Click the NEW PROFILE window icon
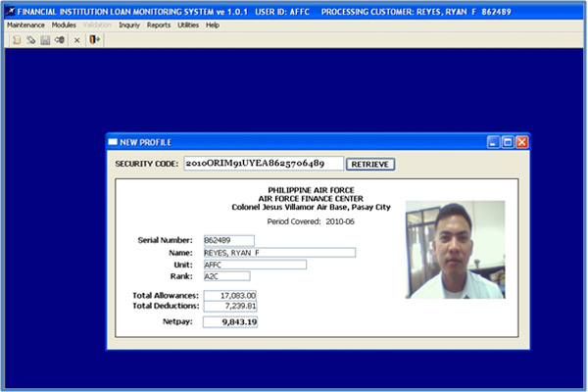Viewport: 588px width, 392px height. 113,142
